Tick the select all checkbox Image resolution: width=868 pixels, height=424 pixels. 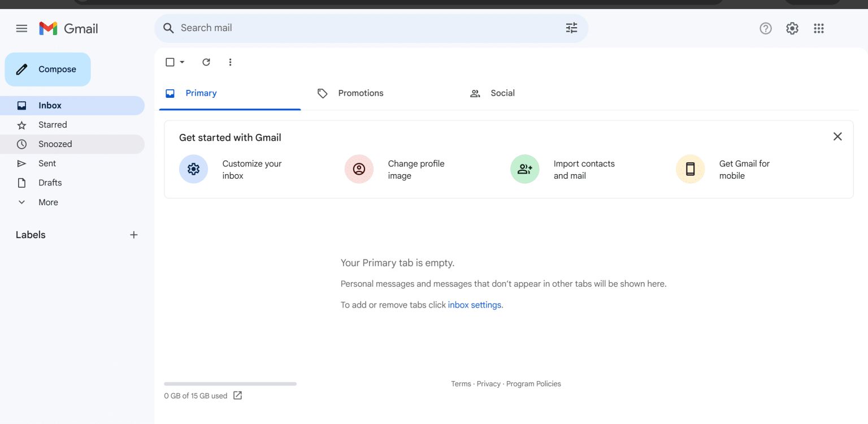170,62
